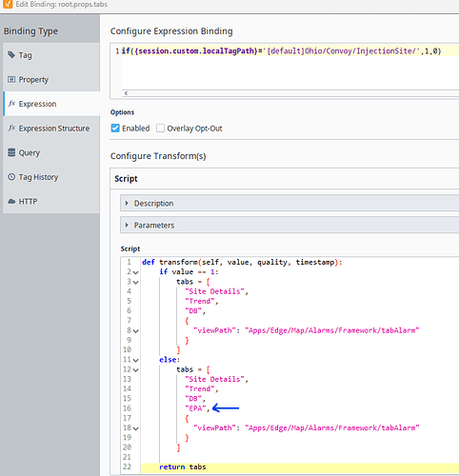Click the Tag binding type icon

[11, 55]
